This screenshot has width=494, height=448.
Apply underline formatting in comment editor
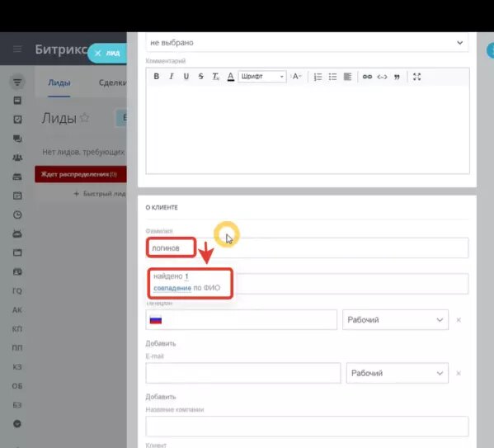(x=186, y=76)
